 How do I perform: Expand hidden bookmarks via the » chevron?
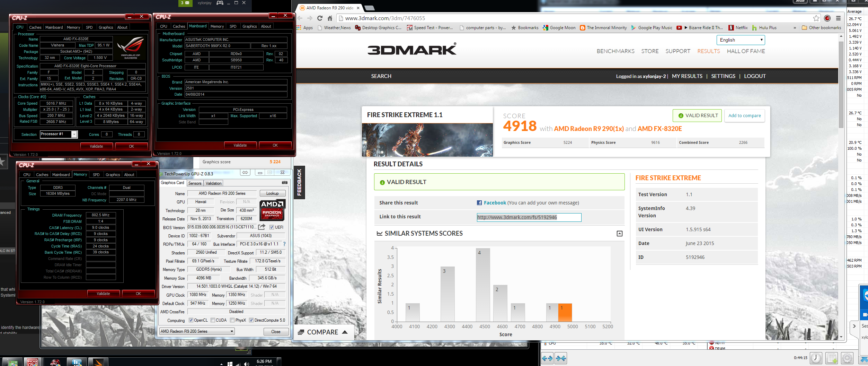[795, 28]
